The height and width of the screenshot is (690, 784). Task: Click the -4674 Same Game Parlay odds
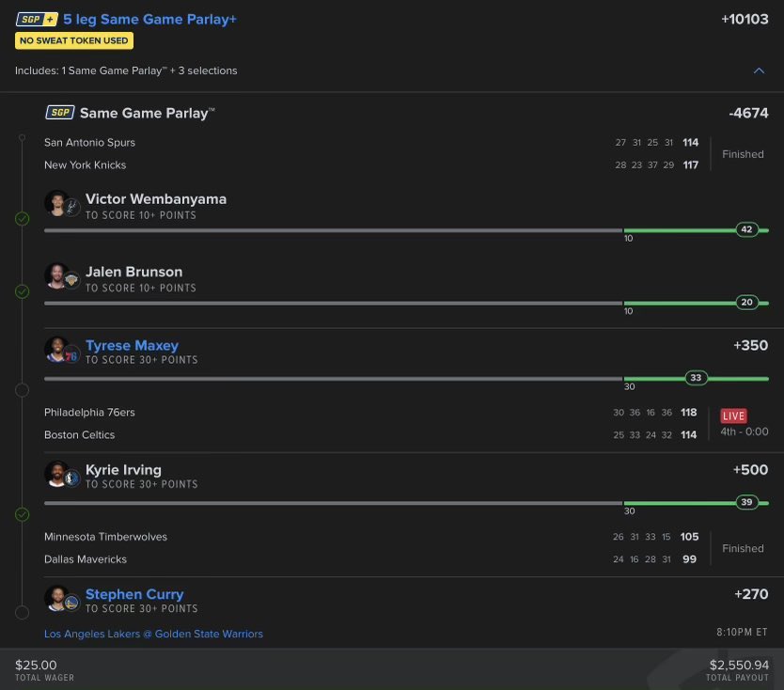748,113
